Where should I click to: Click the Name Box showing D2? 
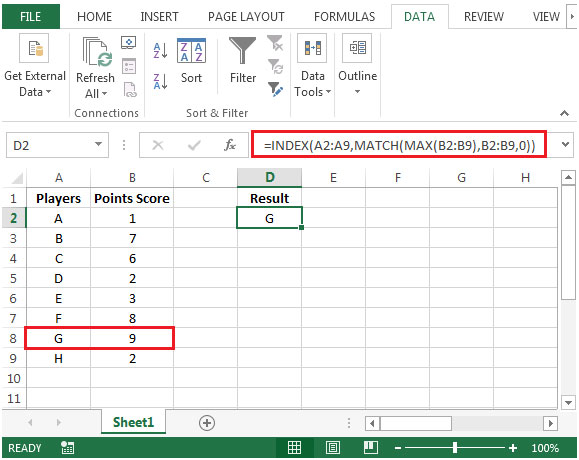[x=51, y=145]
